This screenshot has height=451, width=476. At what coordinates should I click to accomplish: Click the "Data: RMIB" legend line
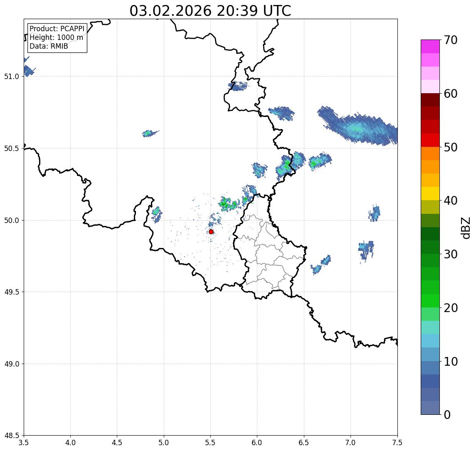49,46
